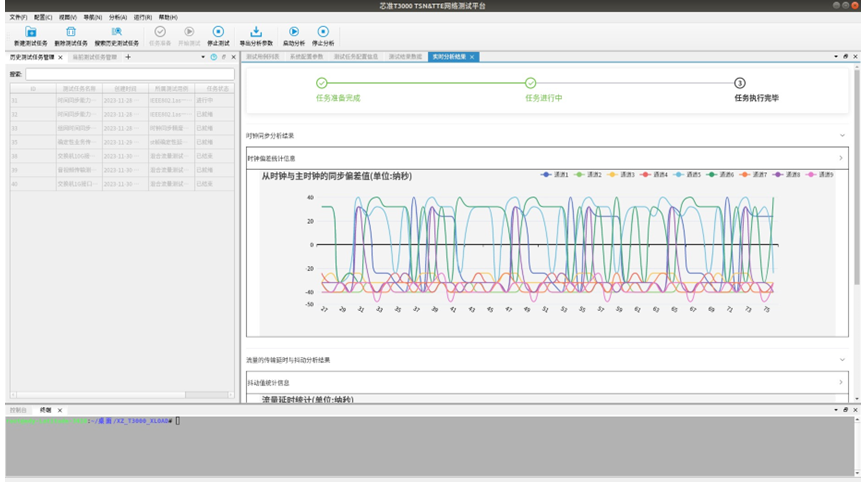The width and height of the screenshot is (866, 482).
Task: Click the 删除测试任务 trash icon
Action: click(71, 32)
